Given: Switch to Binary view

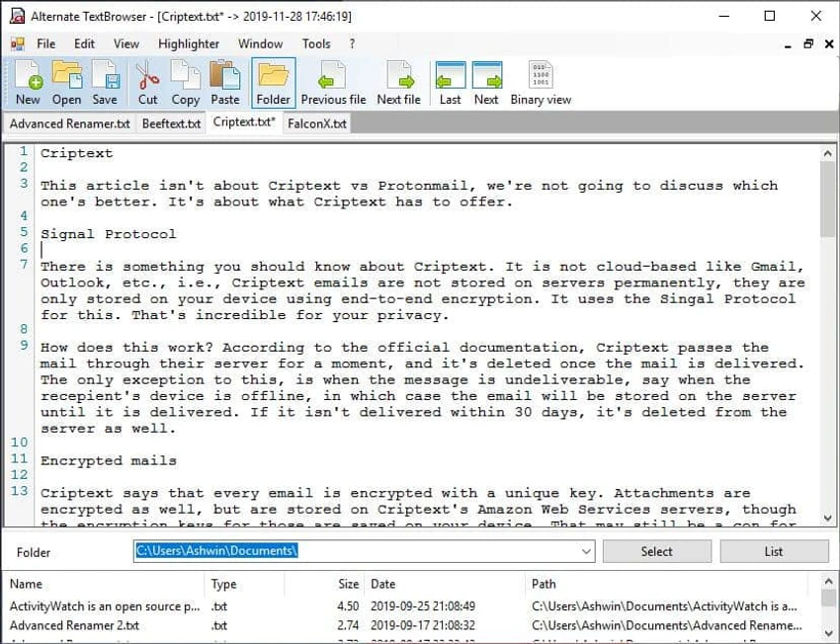Looking at the screenshot, I should (x=541, y=82).
